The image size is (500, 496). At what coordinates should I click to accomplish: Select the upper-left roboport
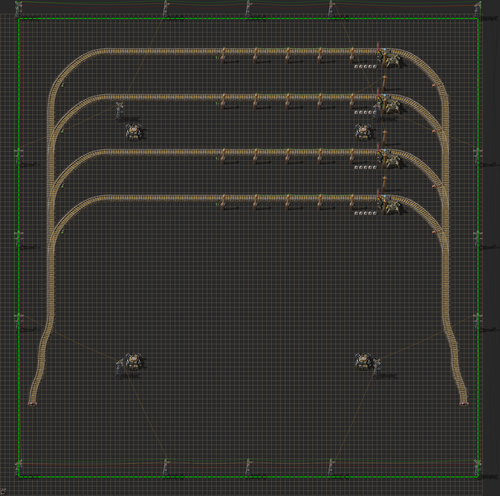134,132
